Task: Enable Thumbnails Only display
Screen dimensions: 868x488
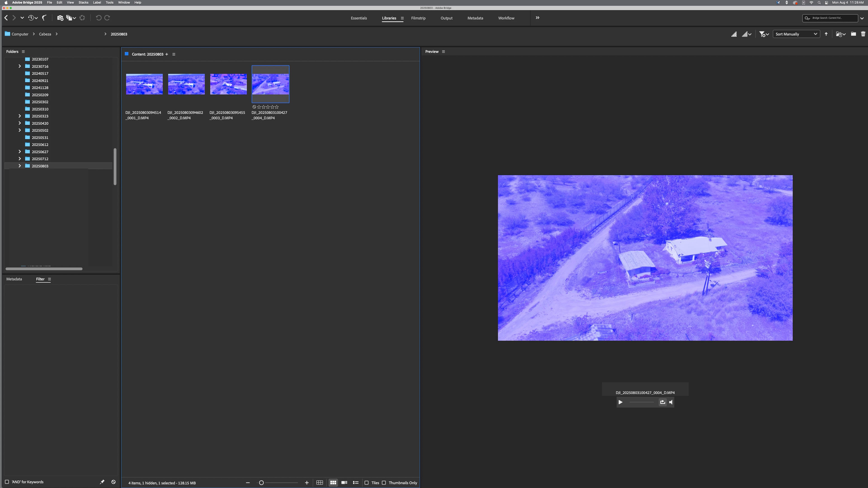Action: click(384, 483)
